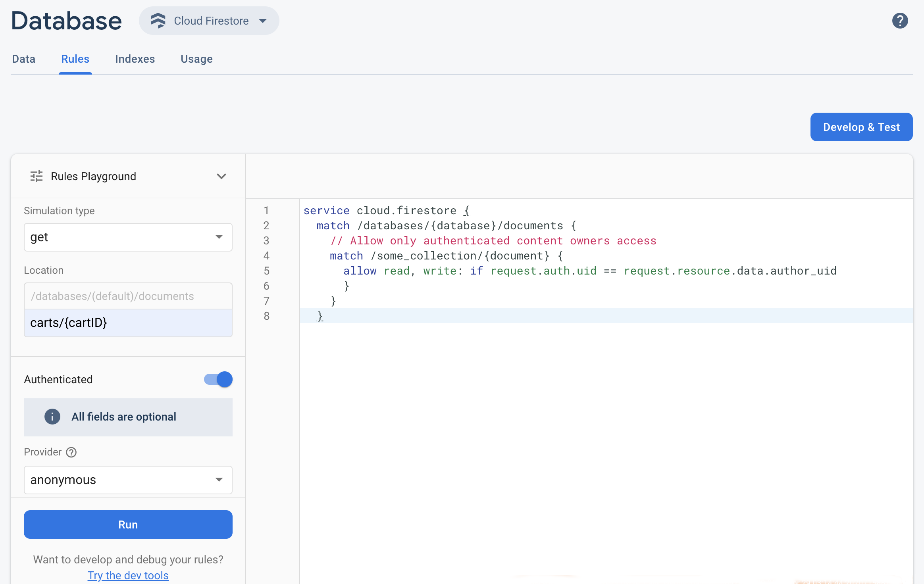Switch to the Data tab
924x584 pixels.
coord(24,59)
